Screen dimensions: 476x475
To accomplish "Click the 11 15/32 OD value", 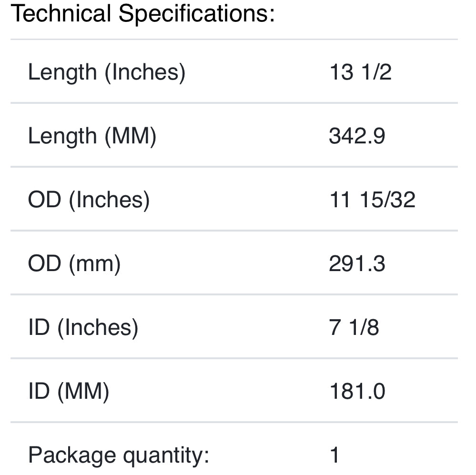I will pos(372,200).
